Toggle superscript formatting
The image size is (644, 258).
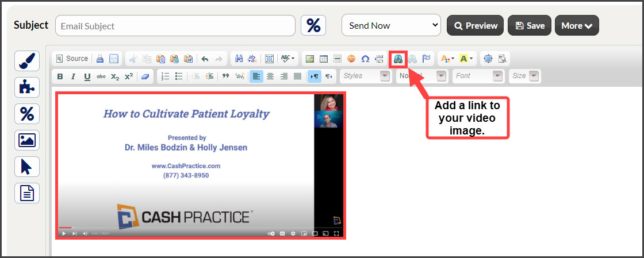click(129, 76)
